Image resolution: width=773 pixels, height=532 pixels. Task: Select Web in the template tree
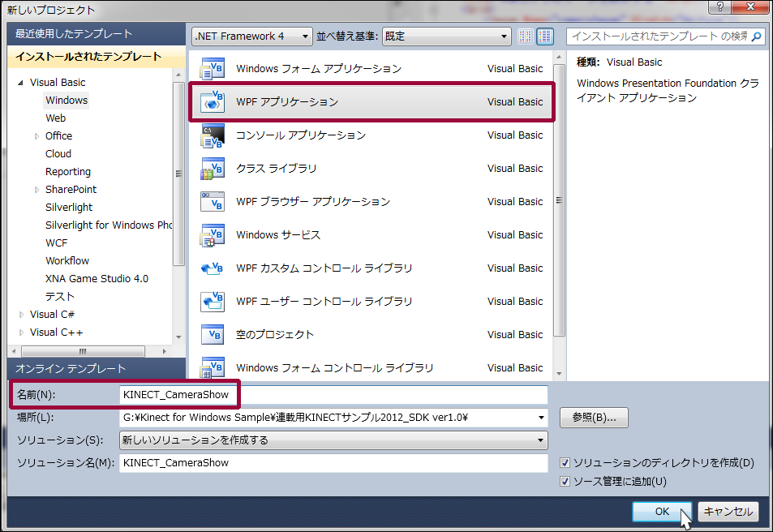pos(56,118)
